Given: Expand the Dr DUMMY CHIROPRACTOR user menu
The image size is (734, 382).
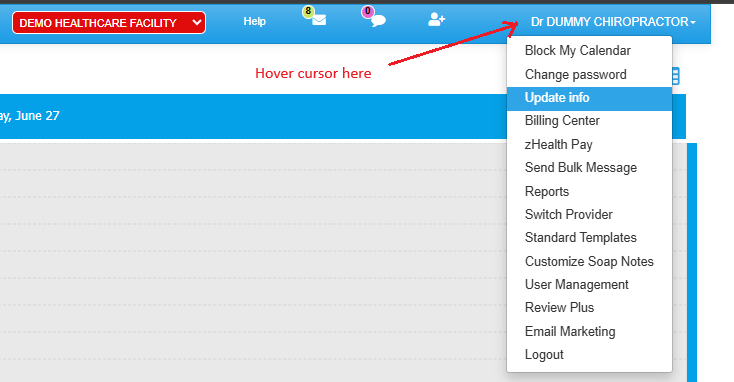Looking at the screenshot, I should point(613,22).
